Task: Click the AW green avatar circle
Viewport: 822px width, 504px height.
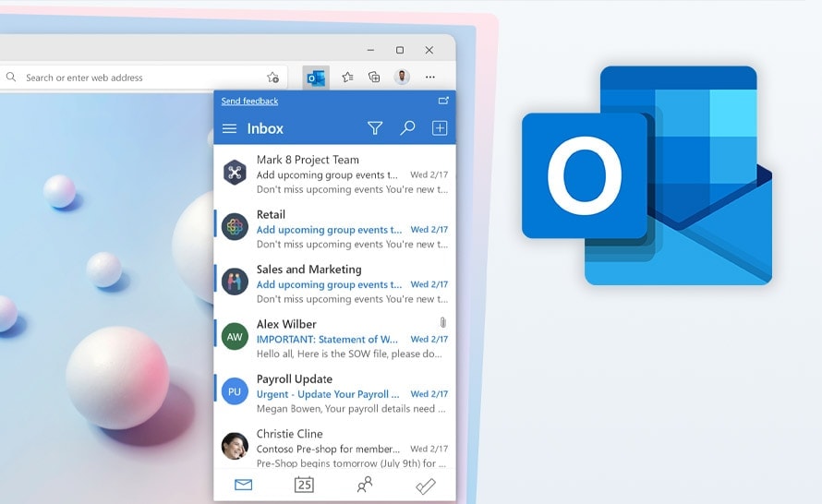Action: [235, 337]
